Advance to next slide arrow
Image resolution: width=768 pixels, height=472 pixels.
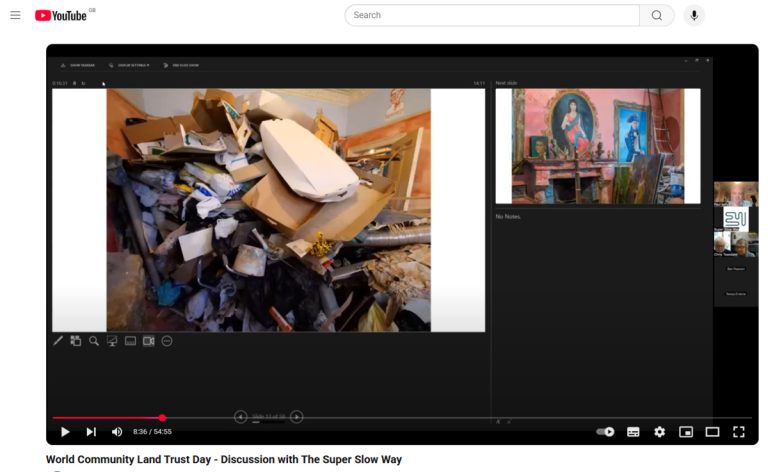tap(296, 417)
